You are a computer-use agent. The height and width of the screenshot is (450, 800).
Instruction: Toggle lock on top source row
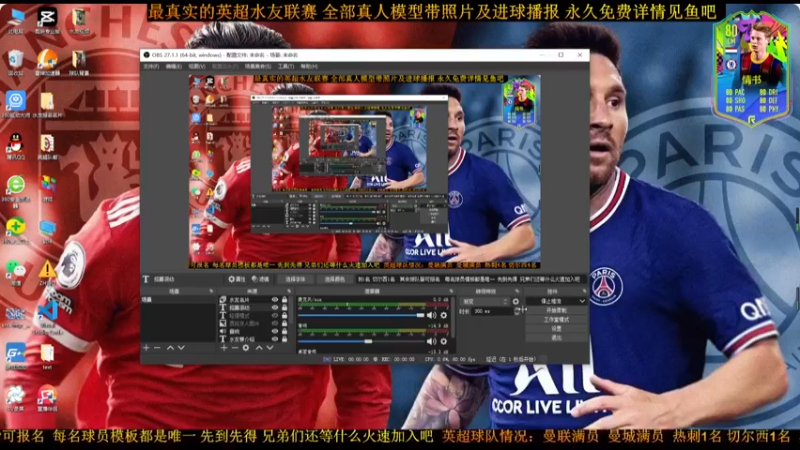pos(285,299)
